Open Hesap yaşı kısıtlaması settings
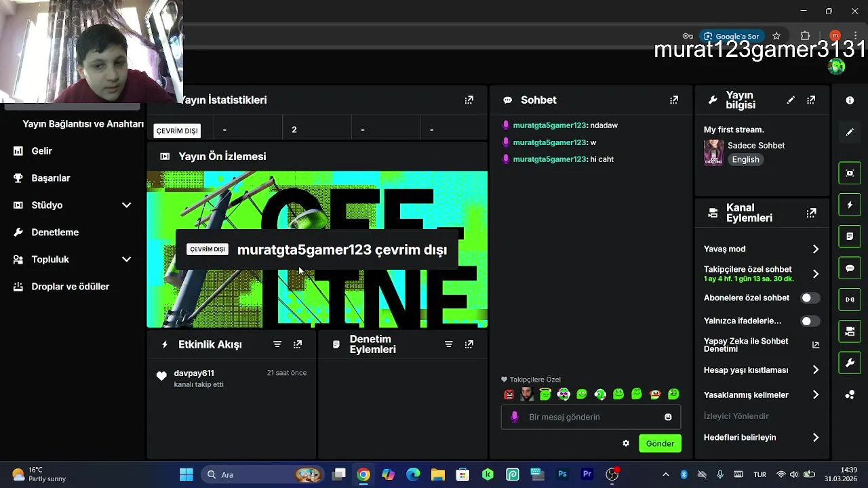 [762, 370]
